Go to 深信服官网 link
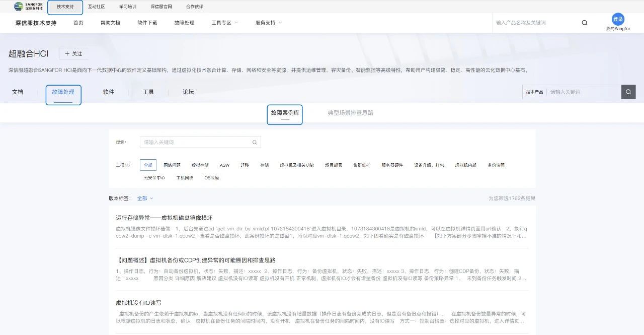 tap(161, 7)
